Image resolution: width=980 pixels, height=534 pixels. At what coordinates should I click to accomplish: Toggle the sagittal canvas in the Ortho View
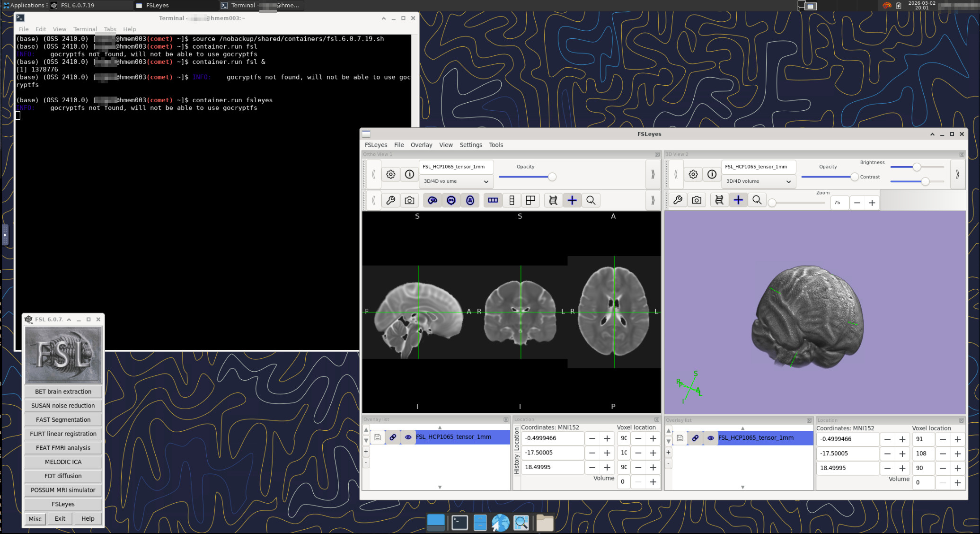(x=432, y=200)
